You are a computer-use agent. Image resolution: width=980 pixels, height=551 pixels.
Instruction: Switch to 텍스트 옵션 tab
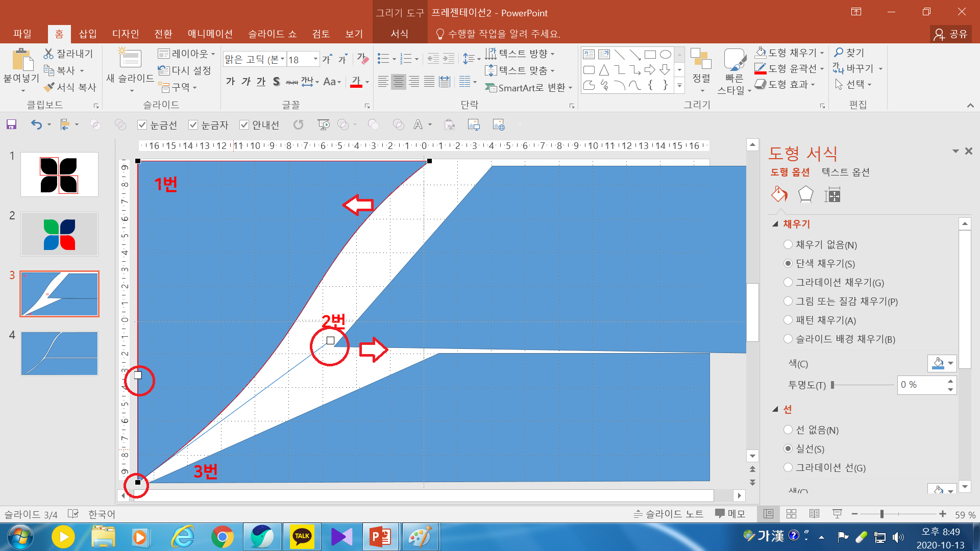845,172
